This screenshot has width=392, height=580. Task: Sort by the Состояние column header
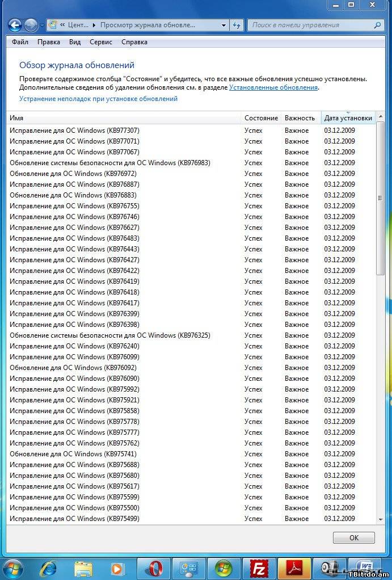coord(261,118)
